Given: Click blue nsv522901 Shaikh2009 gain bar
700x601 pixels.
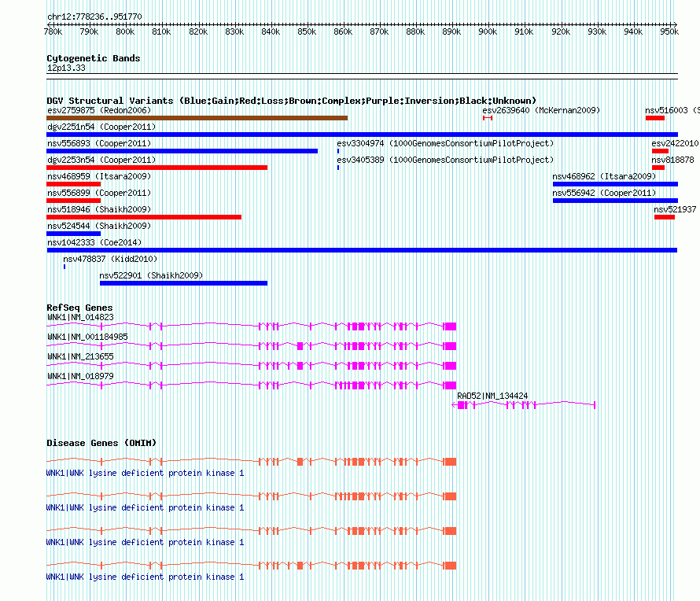Looking at the screenshot, I should coord(183,283).
